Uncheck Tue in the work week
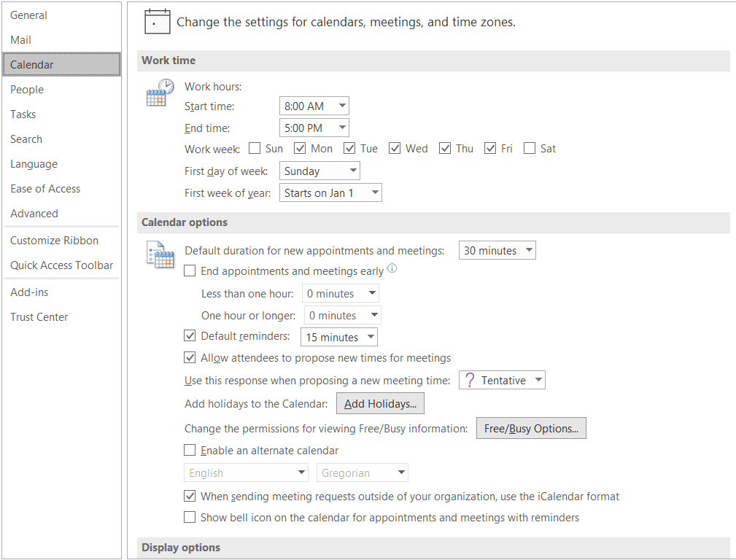Screen dimensions: 736x560 [349, 148]
